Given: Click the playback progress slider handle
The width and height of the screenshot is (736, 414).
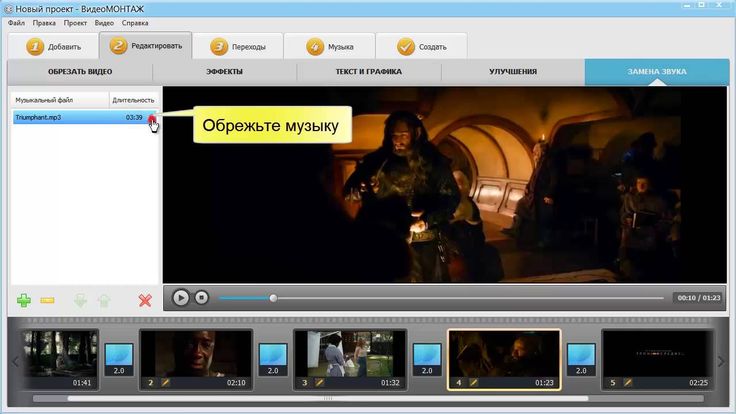Looking at the screenshot, I should pyautogui.click(x=273, y=298).
